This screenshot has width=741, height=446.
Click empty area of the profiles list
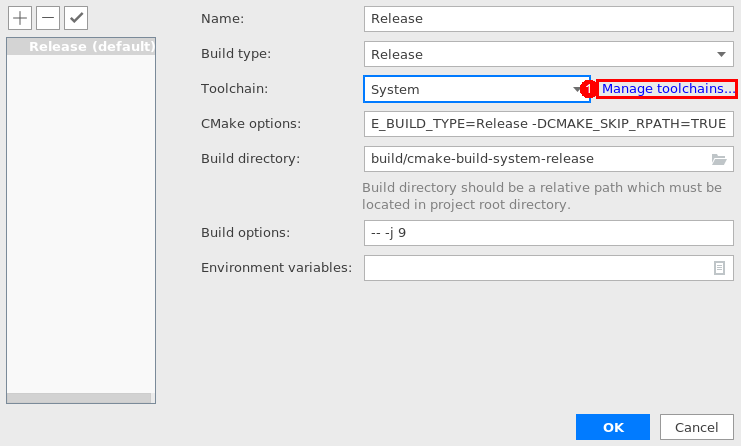click(x=81, y=222)
